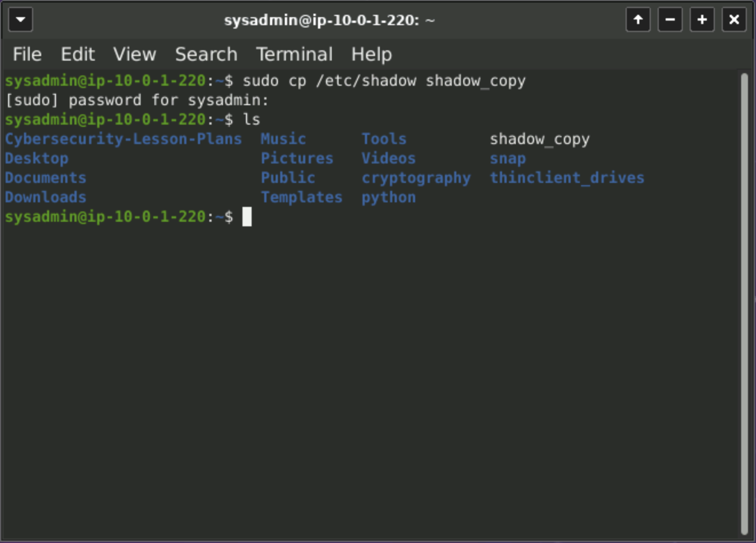Open the window menu dropdown arrow

[21, 20]
